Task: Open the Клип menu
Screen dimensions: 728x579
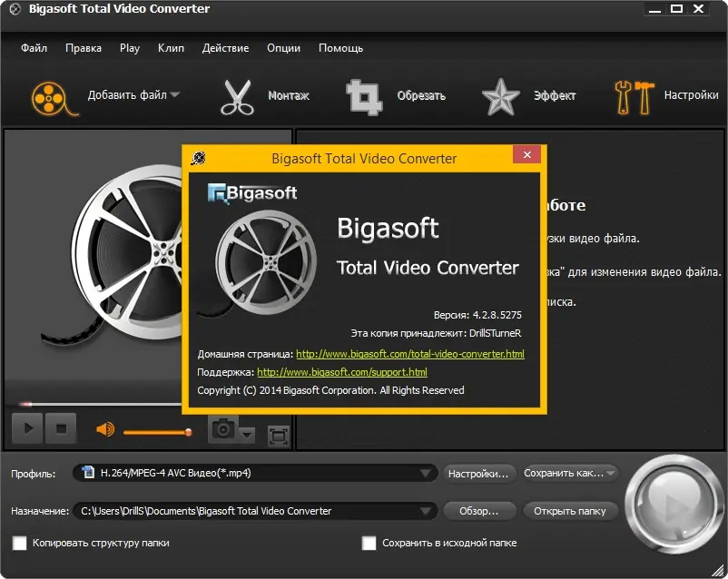Action: (x=171, y=48)
